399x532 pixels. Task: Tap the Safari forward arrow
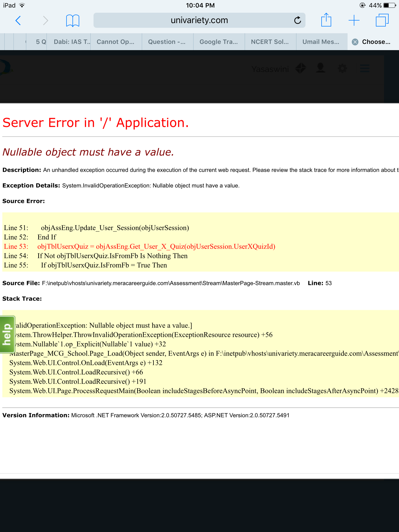(x=45, y=20)
